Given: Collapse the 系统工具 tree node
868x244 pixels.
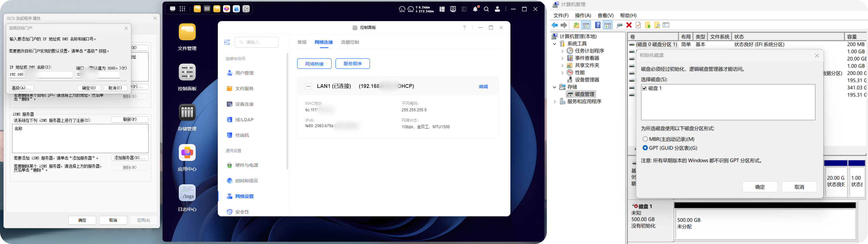Looking at the screenshot, I should coord(554,44).
